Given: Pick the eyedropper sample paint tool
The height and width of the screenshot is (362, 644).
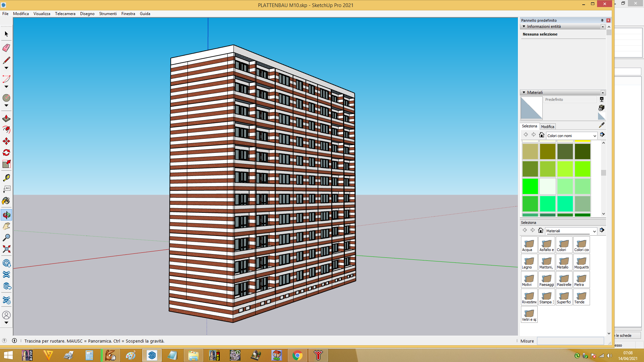Looking at the screenshot, I should click(602, 125).
